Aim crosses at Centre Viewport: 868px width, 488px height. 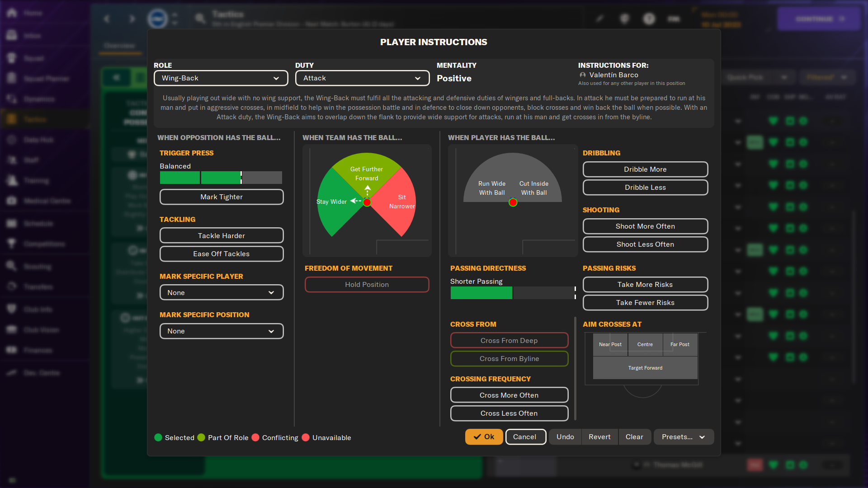(x=645, y=345)
